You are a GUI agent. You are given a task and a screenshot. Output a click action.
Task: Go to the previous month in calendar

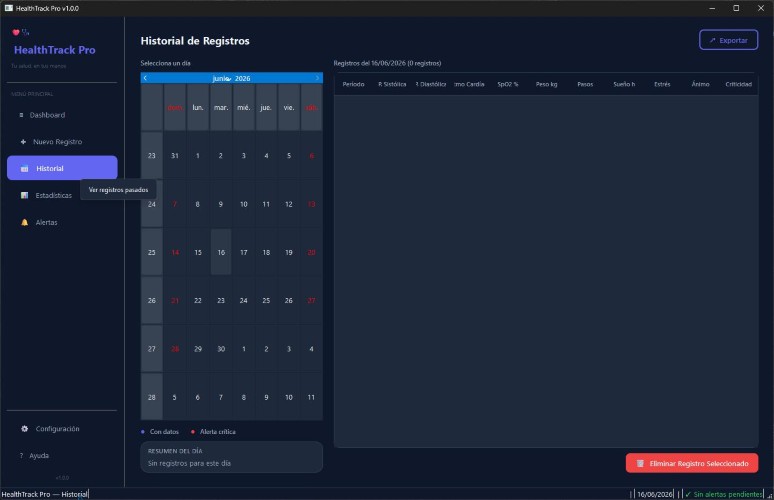tap(145, 78)
